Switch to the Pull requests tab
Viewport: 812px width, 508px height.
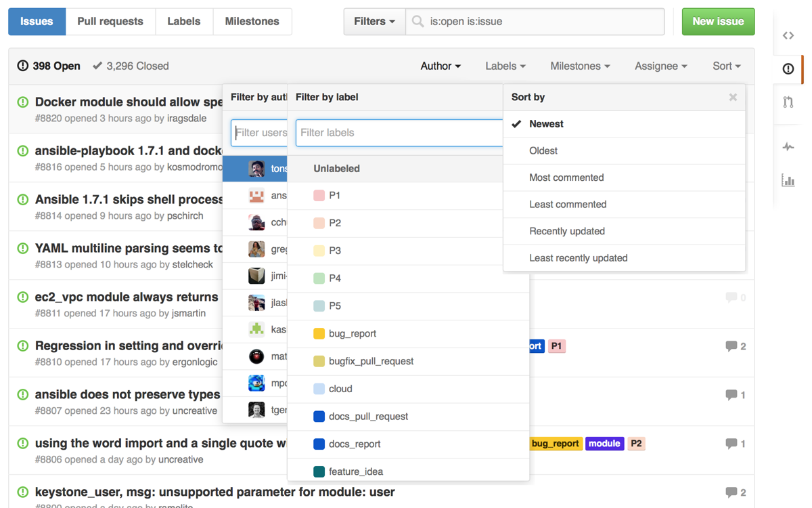click(x=110, y=22)
